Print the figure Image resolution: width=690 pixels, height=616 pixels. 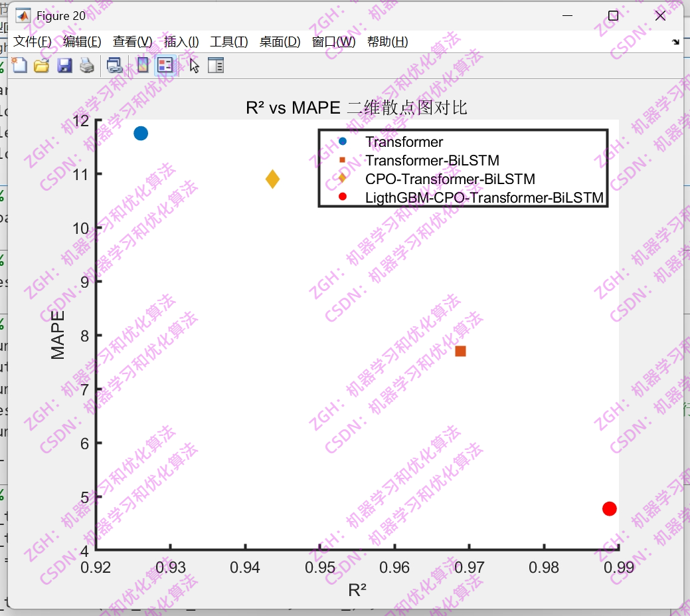(86, 65)
